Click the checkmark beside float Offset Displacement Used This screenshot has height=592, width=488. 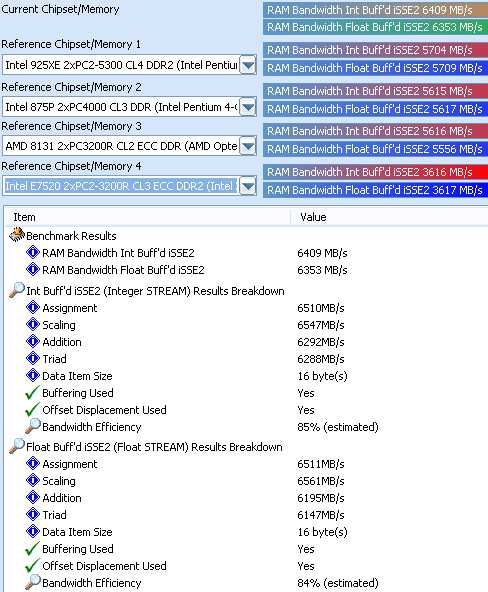32,566
